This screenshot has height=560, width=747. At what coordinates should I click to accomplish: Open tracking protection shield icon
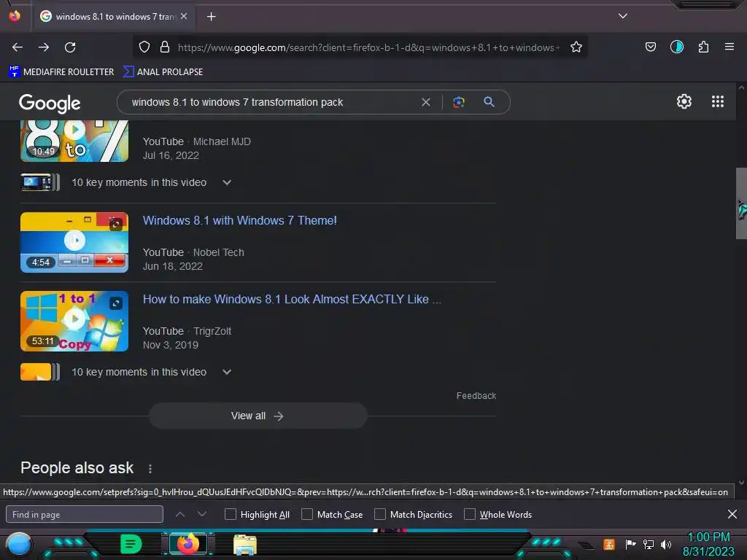(x=144, y=47)
